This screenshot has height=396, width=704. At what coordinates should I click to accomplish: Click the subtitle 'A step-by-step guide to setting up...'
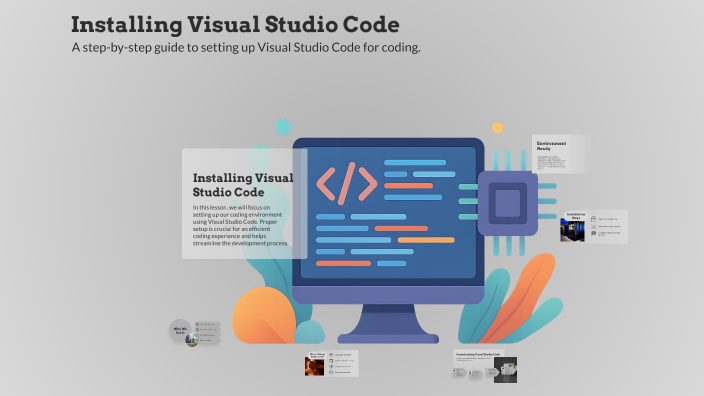click(246, 47)
